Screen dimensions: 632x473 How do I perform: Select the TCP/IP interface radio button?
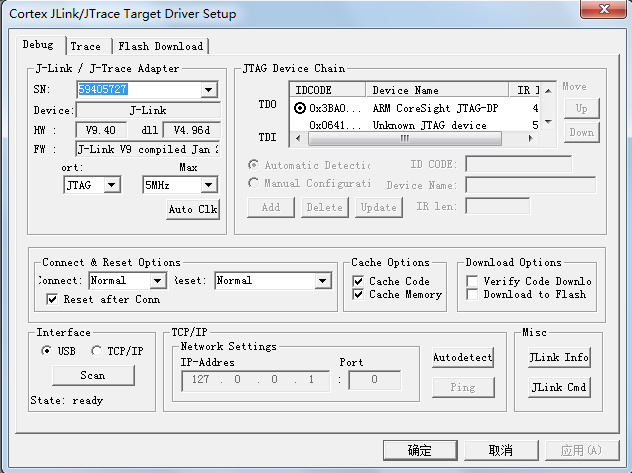[x=96, y=351]
